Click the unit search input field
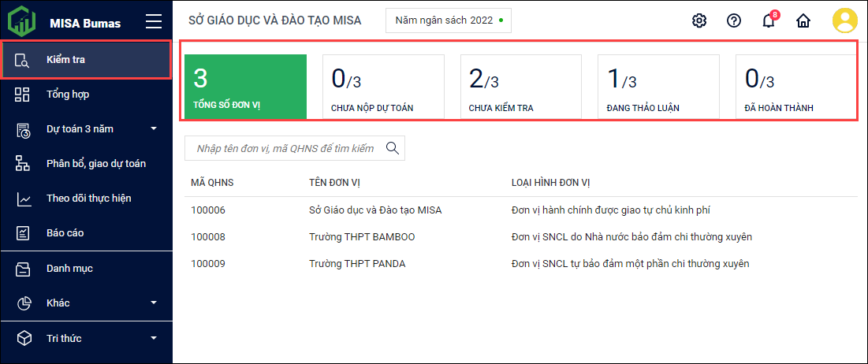The image size is (868, 364). click(x=284, y=148)
